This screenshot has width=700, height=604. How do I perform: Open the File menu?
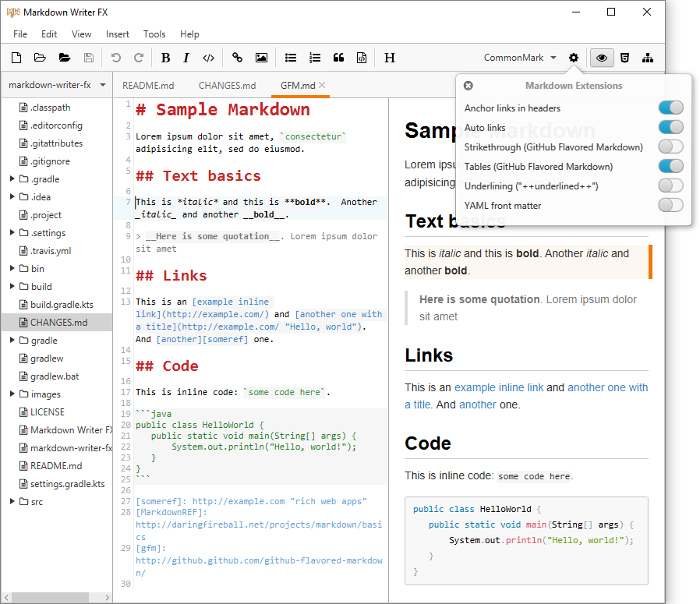20,34
